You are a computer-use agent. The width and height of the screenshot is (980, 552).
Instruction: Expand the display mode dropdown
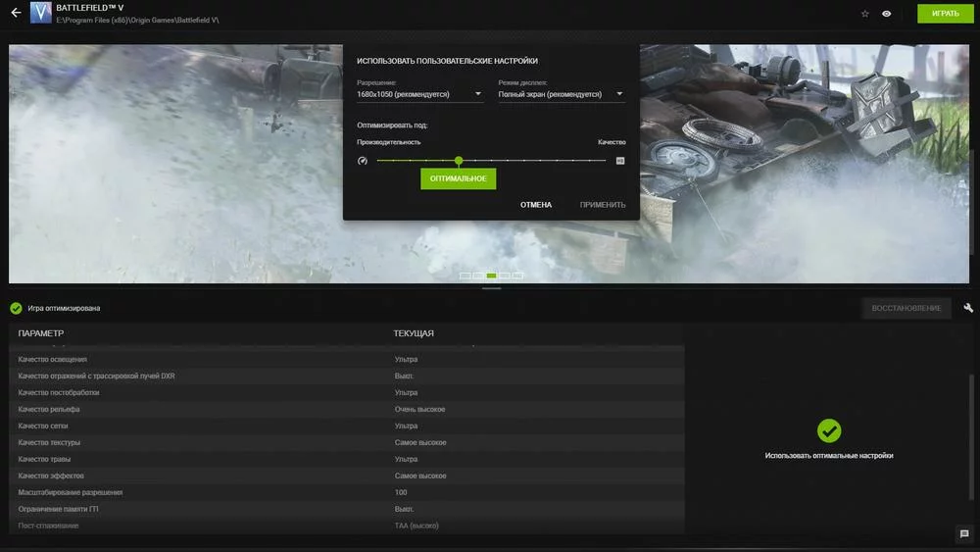point(562,95)
